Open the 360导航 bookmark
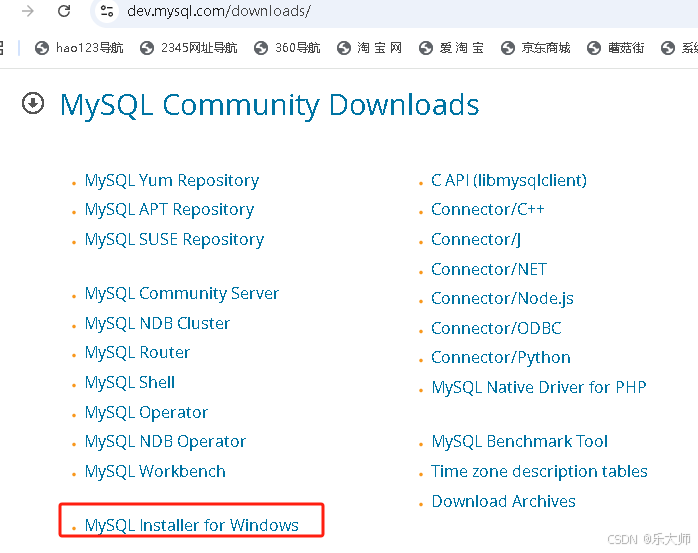 [x=287, y=48]
